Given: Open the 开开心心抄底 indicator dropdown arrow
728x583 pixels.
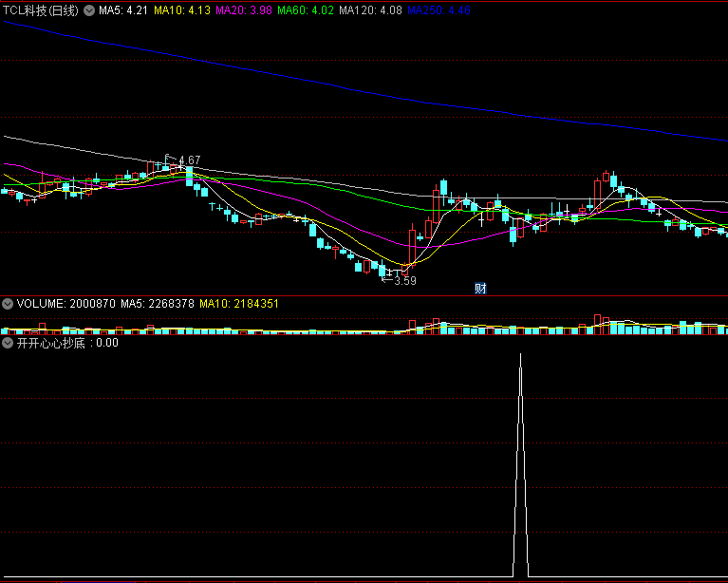Looking at the screenshot, I should 8,344.
